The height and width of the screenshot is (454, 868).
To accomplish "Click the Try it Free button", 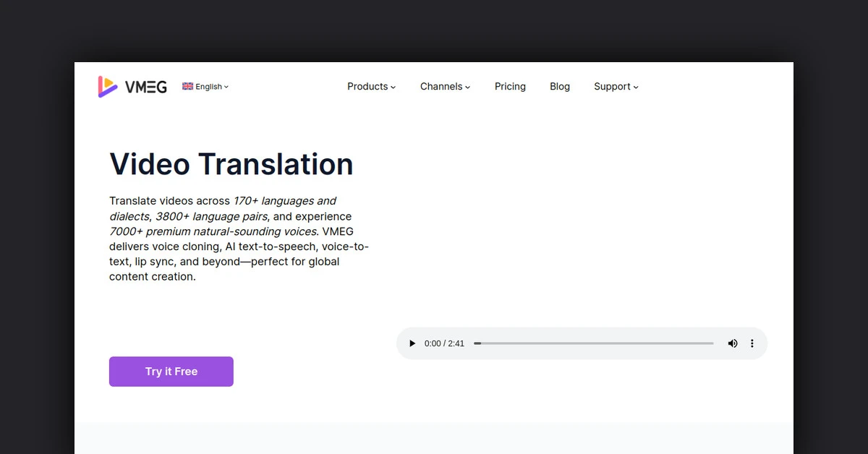I will click(171, 371).
